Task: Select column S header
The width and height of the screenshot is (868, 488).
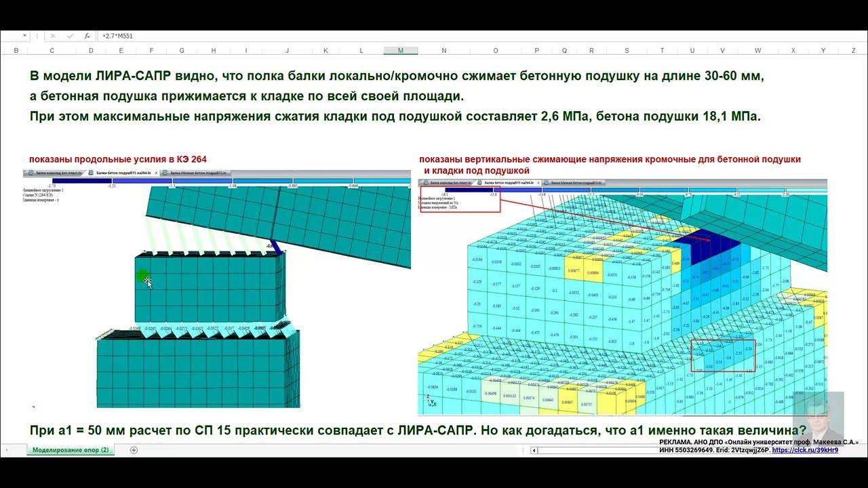Action: click(626, 51)
